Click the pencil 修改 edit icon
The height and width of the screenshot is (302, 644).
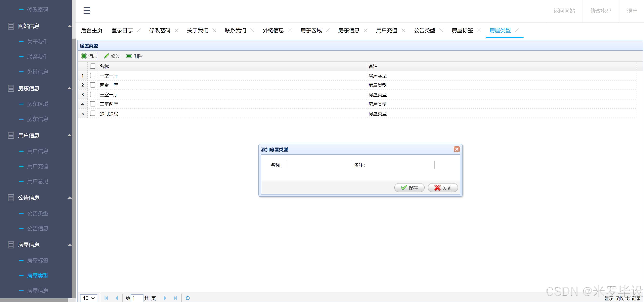click(107, 56)
